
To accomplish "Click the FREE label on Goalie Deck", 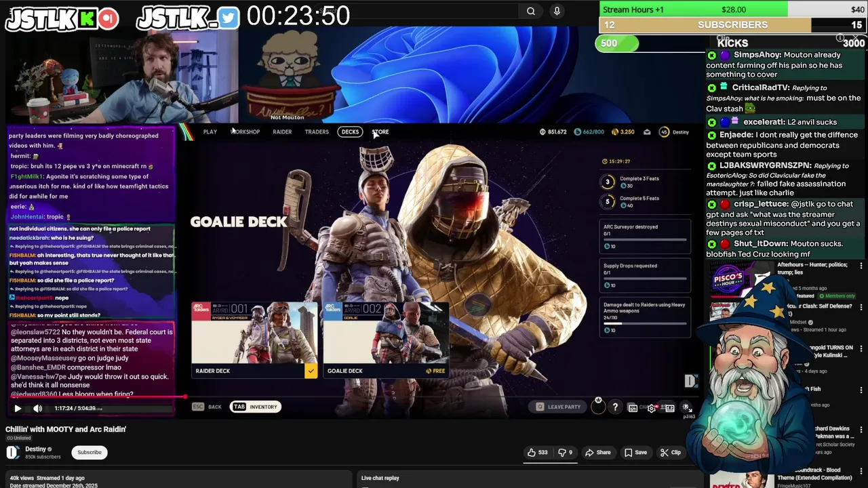I will click(435, 371).
